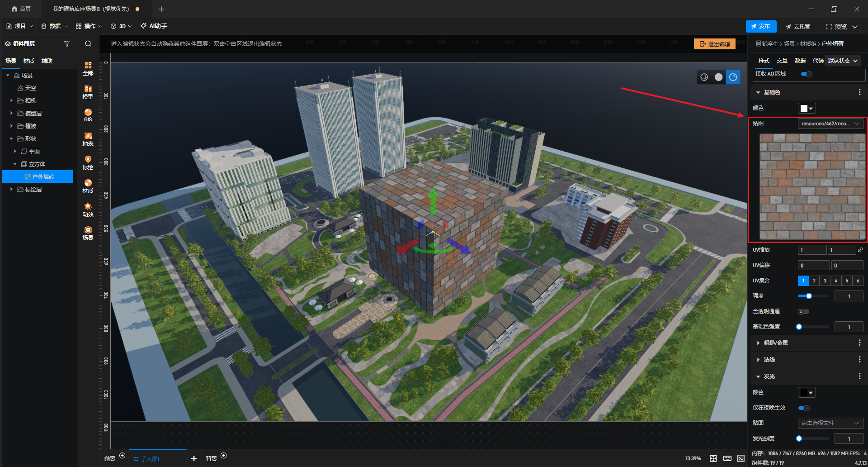Open the 动效 effects icon
Image resolution: width=868 pixels, height=467 pixels.
(88, 210)
